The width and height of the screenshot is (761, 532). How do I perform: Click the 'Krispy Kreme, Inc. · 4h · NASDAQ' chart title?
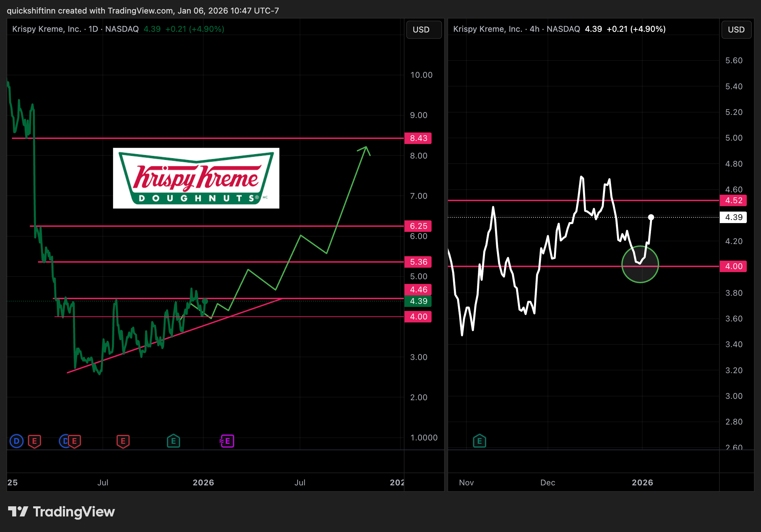pos(516,29)
